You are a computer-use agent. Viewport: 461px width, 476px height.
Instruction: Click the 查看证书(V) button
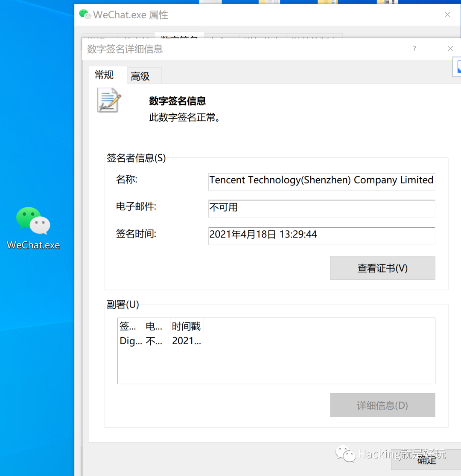tap(382, 268)
